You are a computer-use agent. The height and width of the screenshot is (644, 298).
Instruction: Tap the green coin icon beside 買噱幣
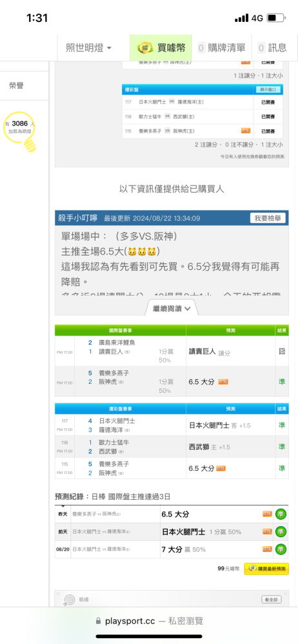(146, 48)
